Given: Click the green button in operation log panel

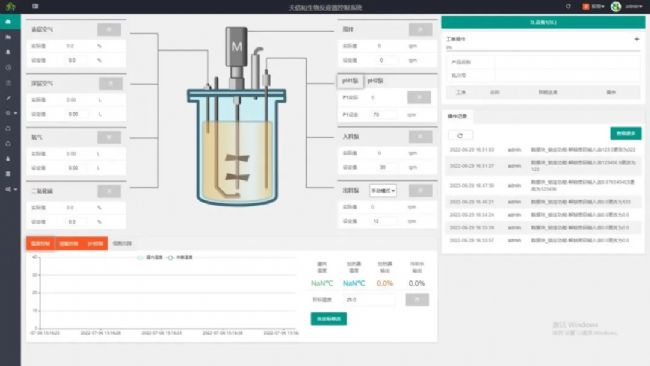Looking at the screenshot, I should [x=626, y=133].
